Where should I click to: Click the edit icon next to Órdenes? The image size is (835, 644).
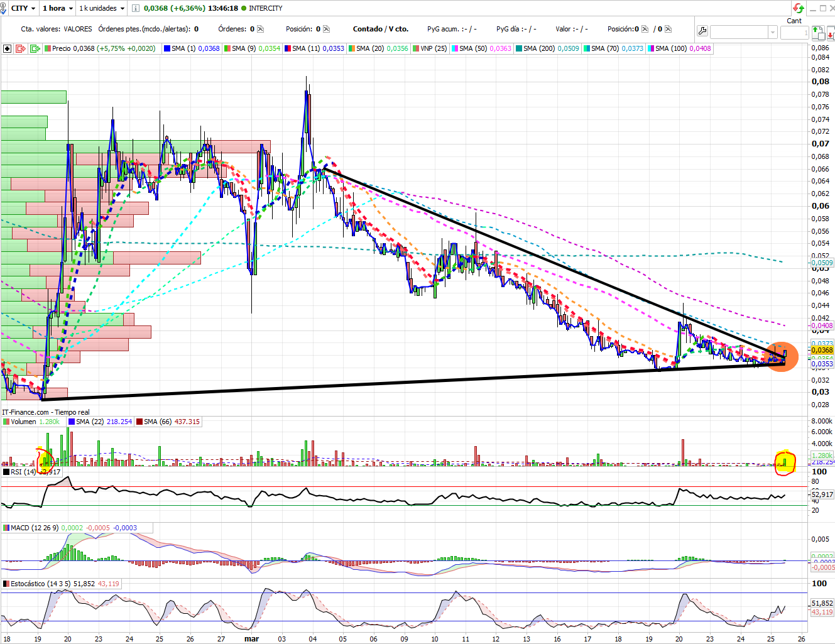coord(260,29)
